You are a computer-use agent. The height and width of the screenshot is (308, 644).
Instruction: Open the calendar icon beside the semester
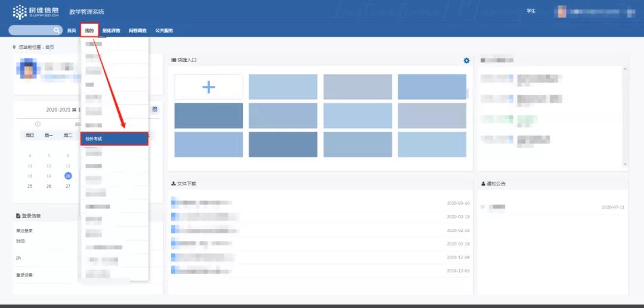(155, 109)
